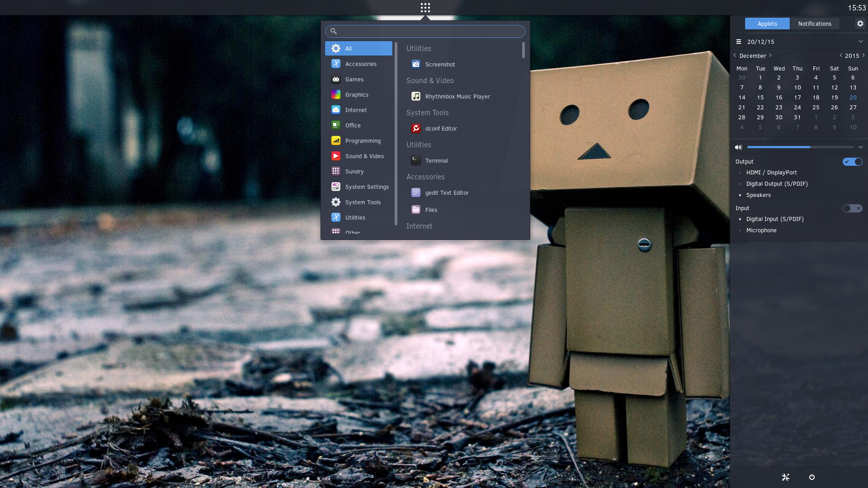Viewport: 868px width, 488px height.
Task: Switch to the Applets tab
Action: click(x=767, y=23)
